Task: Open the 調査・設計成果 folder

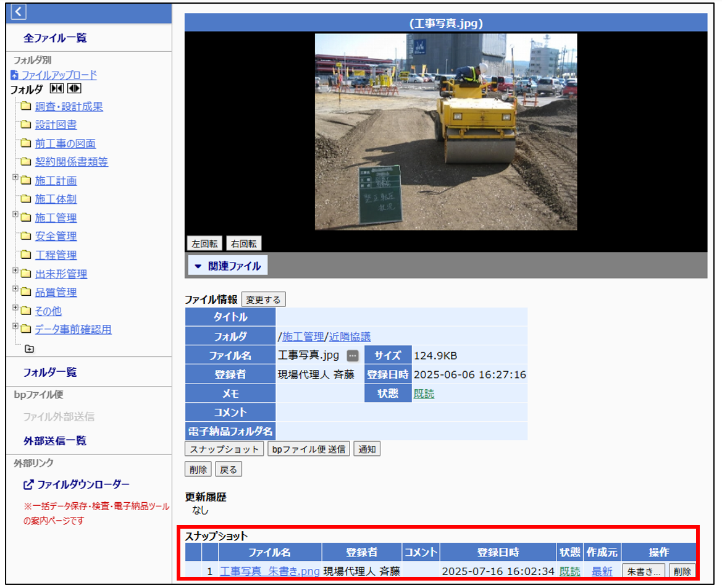Action: coord(69,107)
